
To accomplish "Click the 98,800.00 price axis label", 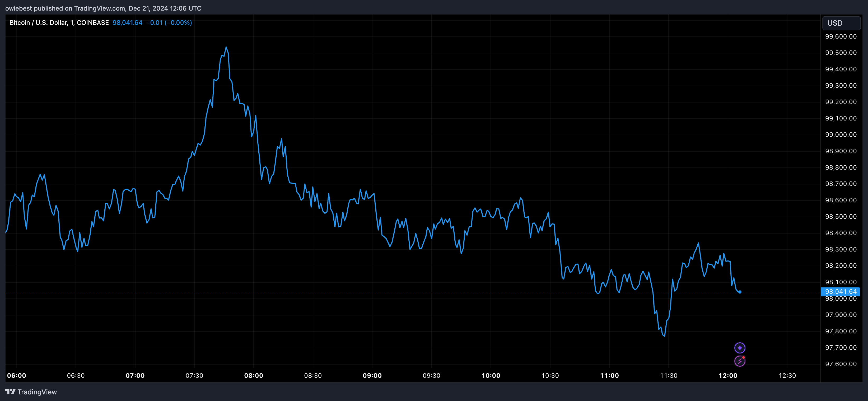I will pos(841,167).
